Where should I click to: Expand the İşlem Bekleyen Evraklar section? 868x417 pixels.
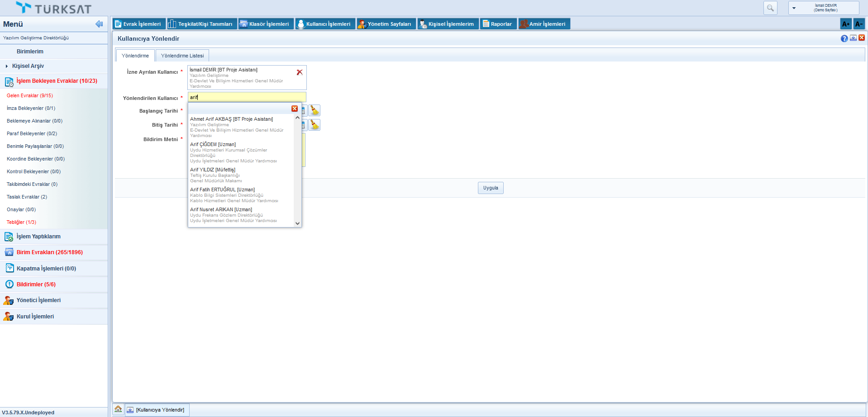coord(57,81)
